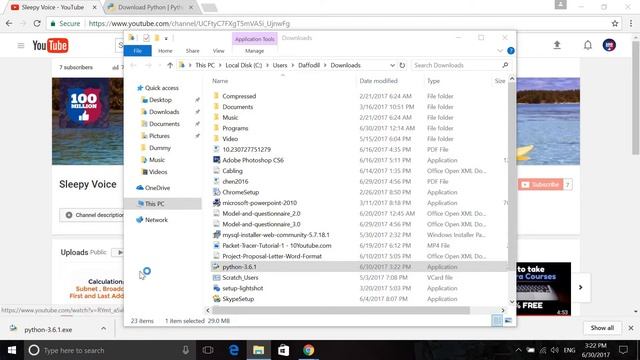Select OneDrive in the navigation pane

tap(157, 188)
